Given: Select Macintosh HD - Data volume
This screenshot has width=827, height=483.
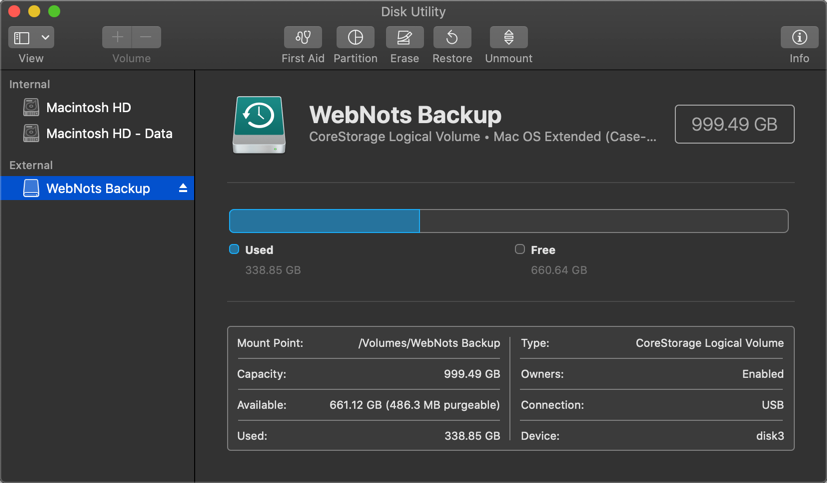Looking at the screenshot, I should coord(109,133).
